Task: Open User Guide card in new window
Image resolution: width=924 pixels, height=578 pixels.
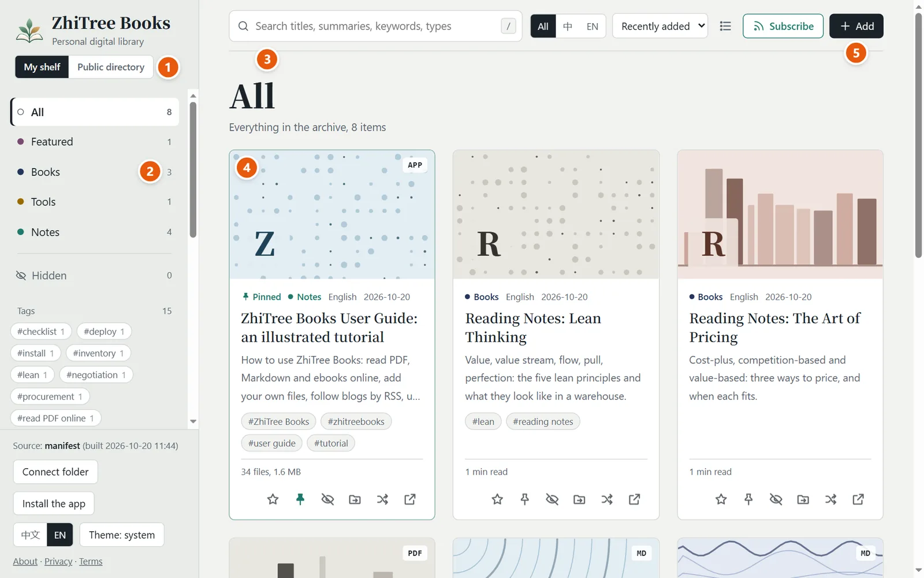Action: [410, 499]
